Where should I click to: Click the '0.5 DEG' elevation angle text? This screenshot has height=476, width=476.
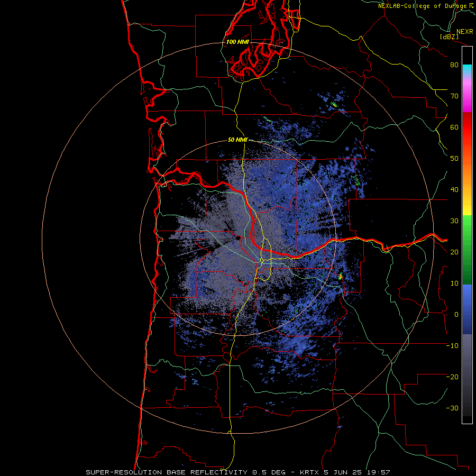tap(269, 472)
